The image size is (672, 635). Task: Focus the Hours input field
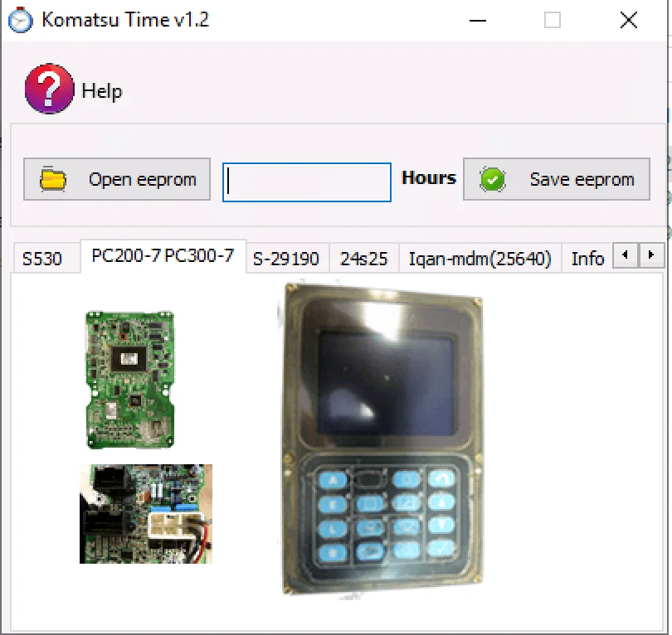[307, 182]
